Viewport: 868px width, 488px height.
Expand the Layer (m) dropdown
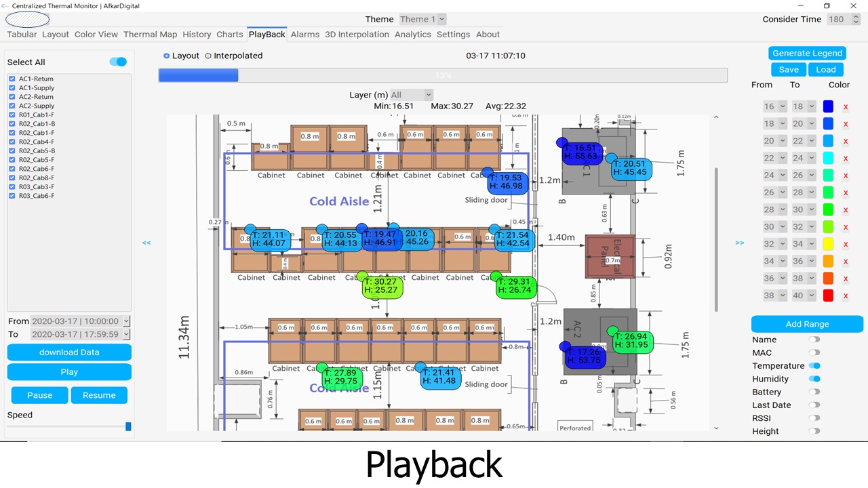[x=411, y=96]
